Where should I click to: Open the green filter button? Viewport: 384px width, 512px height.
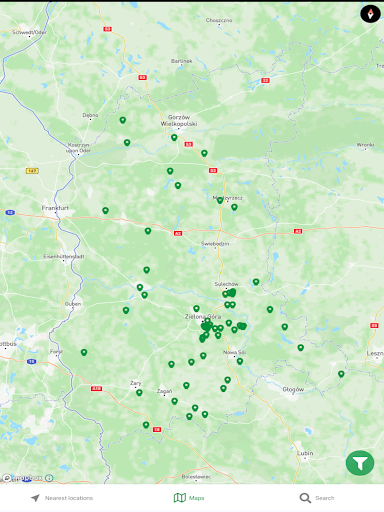pos(360,463)
